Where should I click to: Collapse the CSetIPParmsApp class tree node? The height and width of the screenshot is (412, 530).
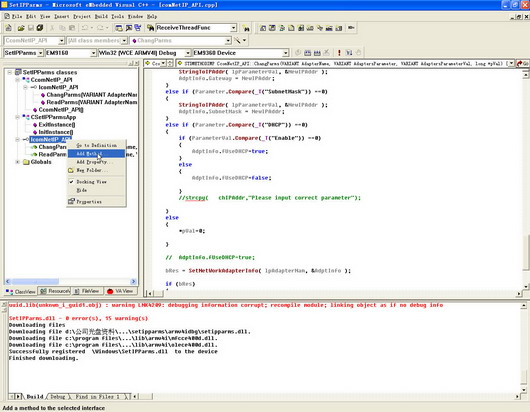point(18,117)
